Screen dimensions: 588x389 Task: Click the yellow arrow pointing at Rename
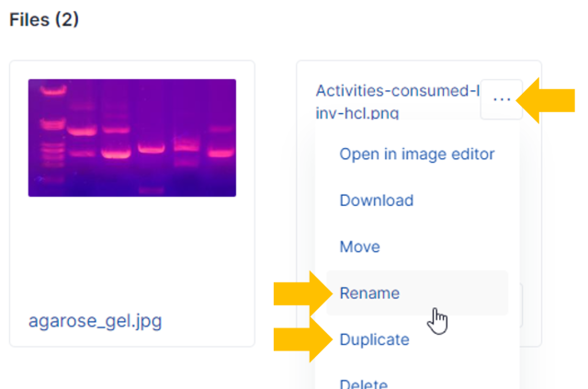coord(300,293)
